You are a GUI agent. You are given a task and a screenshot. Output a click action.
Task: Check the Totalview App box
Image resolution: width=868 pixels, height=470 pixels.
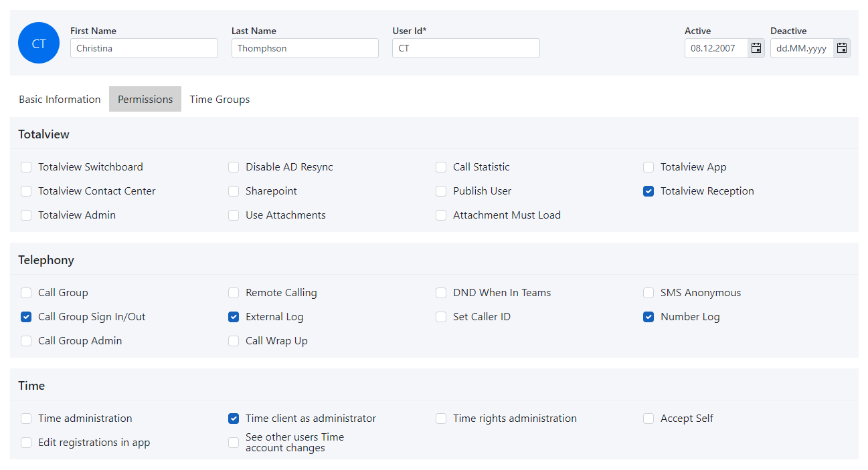click(648, 167)
